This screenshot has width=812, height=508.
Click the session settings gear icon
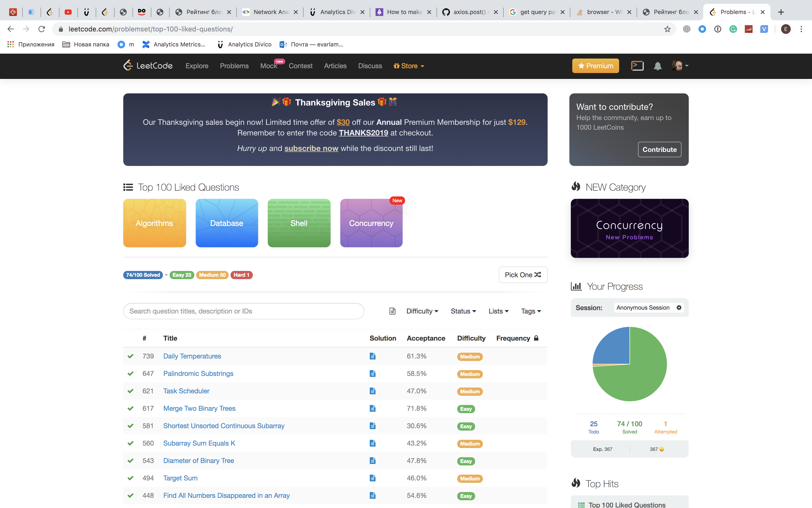(x=679, y=307)
